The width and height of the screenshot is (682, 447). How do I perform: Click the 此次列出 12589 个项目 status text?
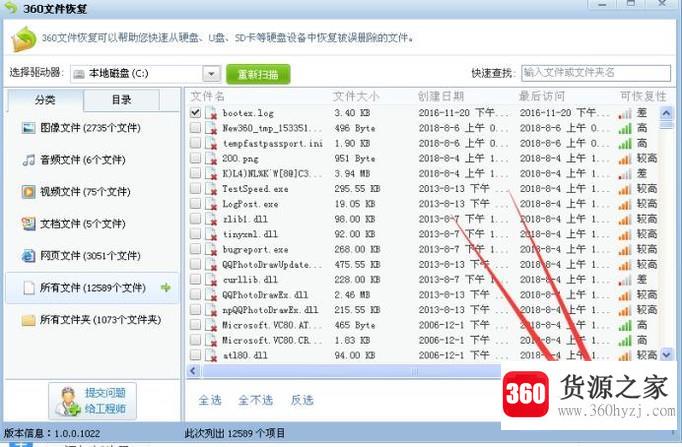(235, 433)
